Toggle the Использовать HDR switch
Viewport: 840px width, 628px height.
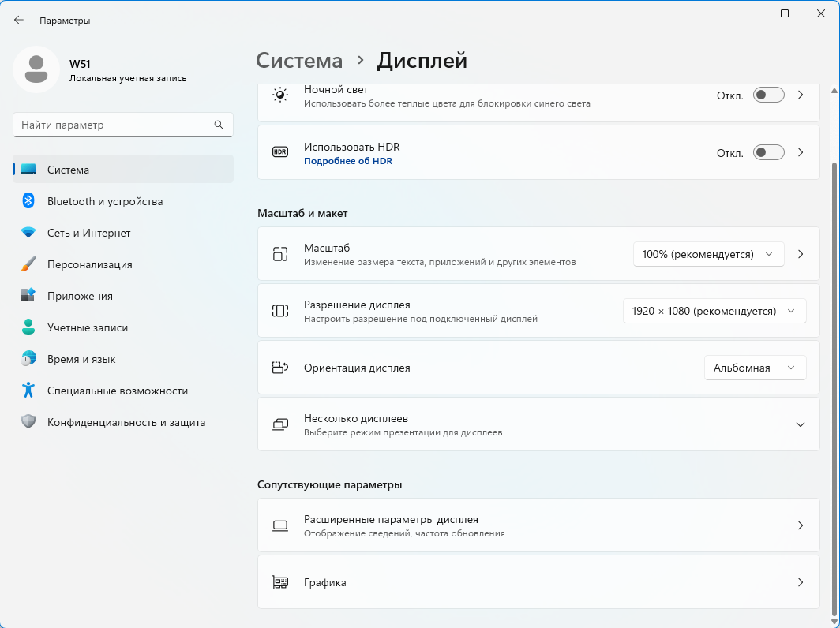[769, 152]
